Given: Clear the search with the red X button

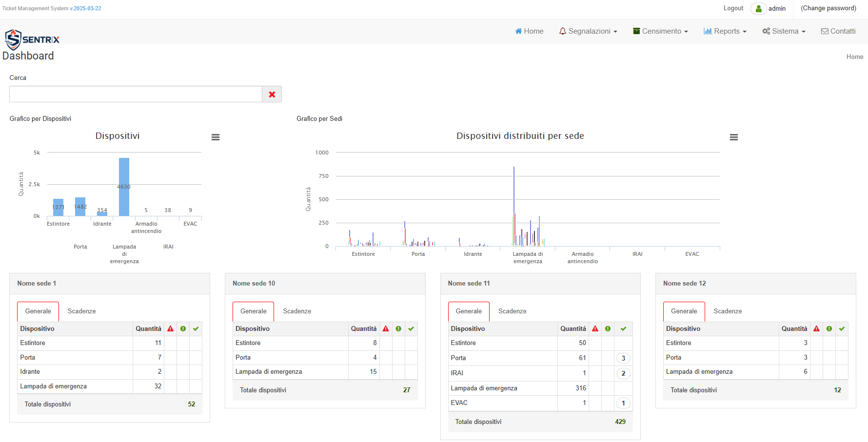Looking at the screenshot, I should click(272, 94).
